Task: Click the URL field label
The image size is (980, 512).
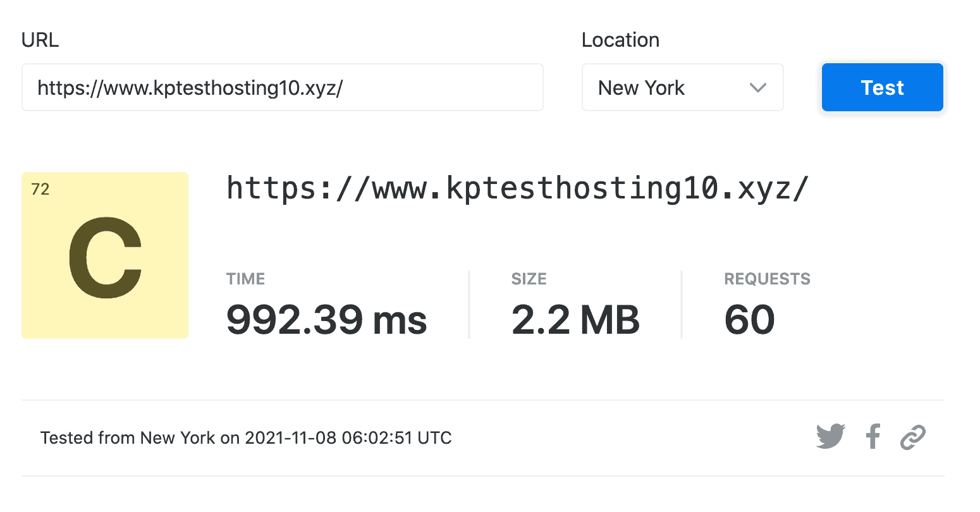Action: (40, 40)
